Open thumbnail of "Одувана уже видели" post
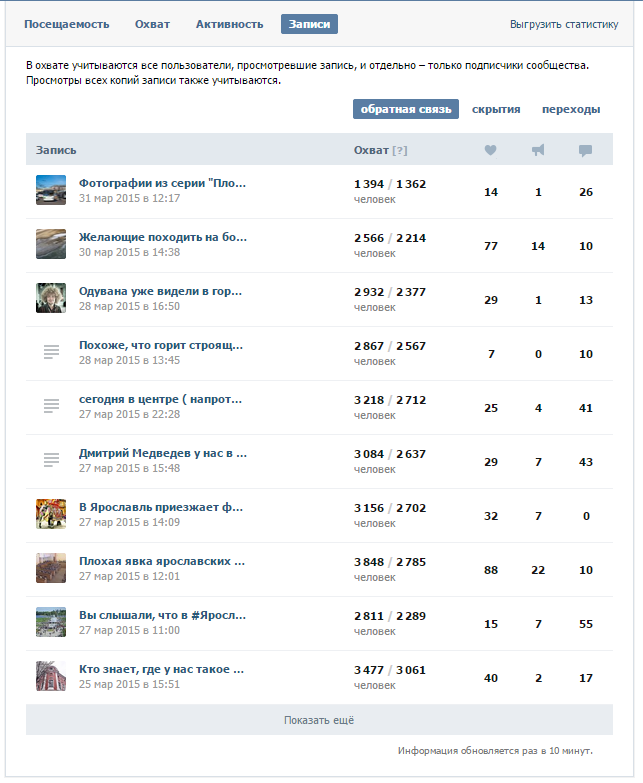 point(51,298)
